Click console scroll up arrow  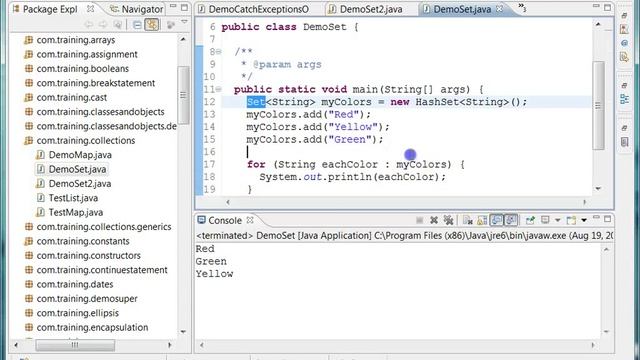point(607,249)
